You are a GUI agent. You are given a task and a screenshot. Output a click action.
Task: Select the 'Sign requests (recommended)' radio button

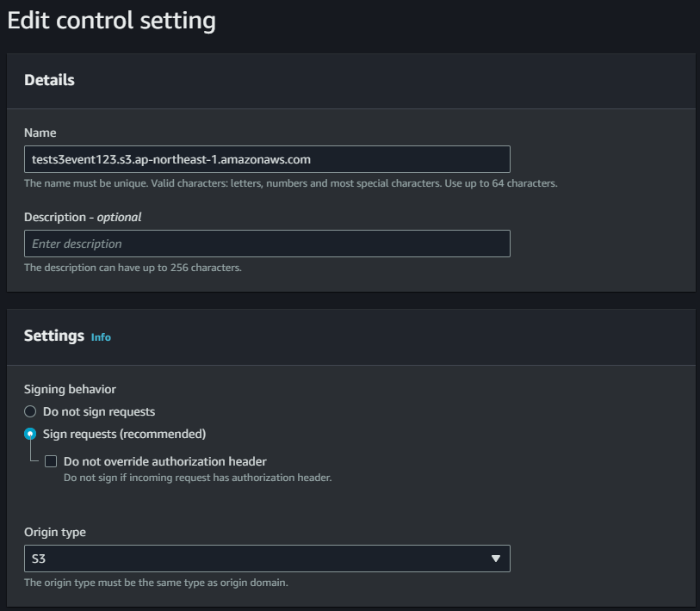(31, 435)
